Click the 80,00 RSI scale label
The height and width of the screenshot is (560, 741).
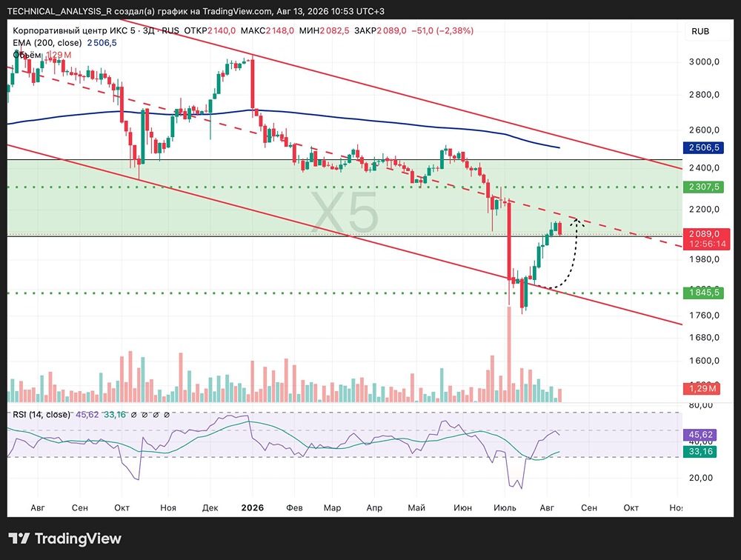[701, 405]
